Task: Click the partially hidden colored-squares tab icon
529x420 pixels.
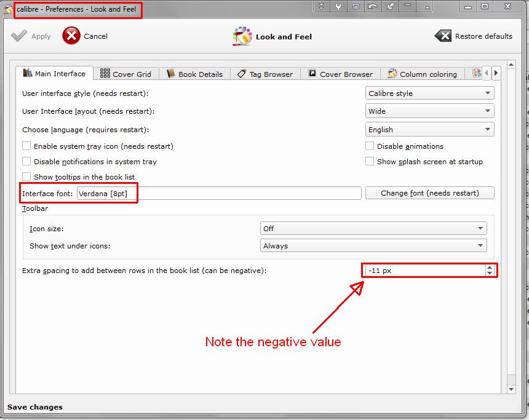Action: (476, 73)
